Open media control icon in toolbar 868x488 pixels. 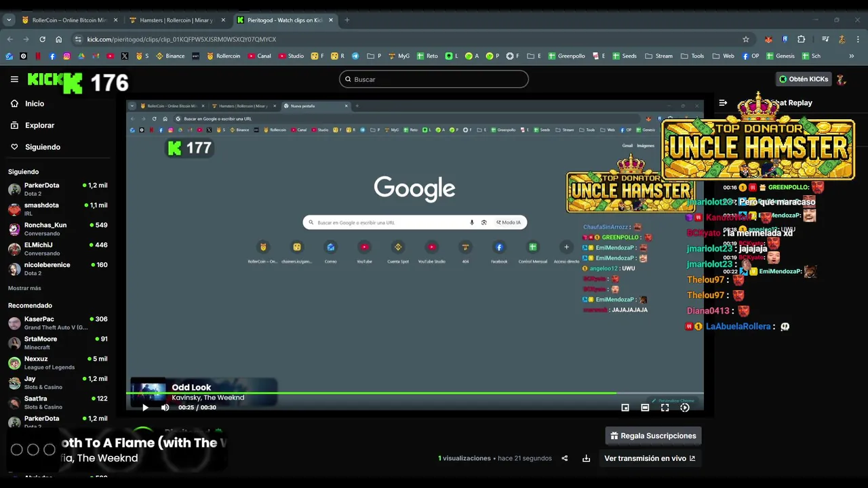pos(825,39)
